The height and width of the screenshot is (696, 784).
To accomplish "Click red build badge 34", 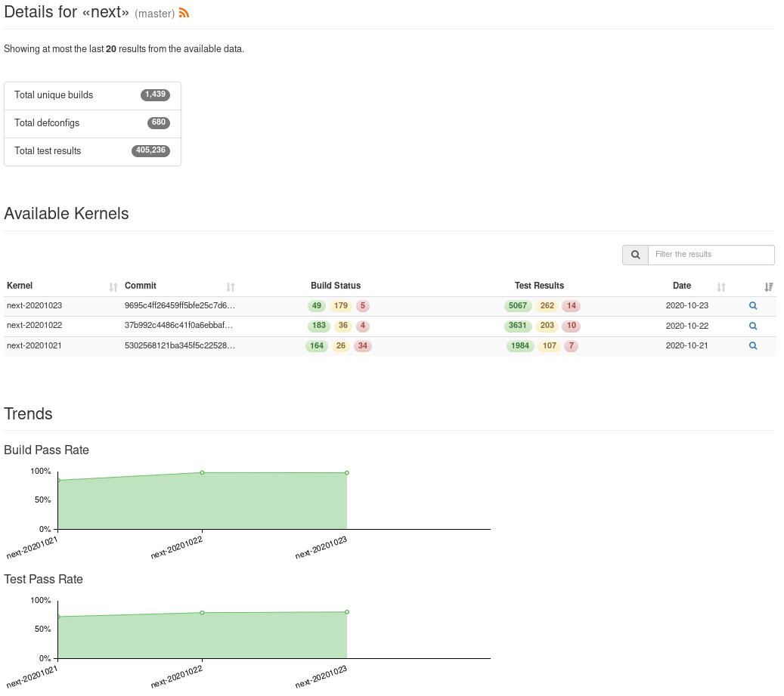I will click(362, 346).
